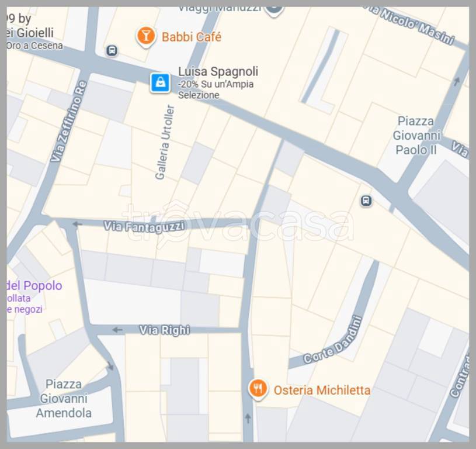Click the Babbi Café cocktail marker
Viewport: 476px width, 449px height.
coord(146,37)
